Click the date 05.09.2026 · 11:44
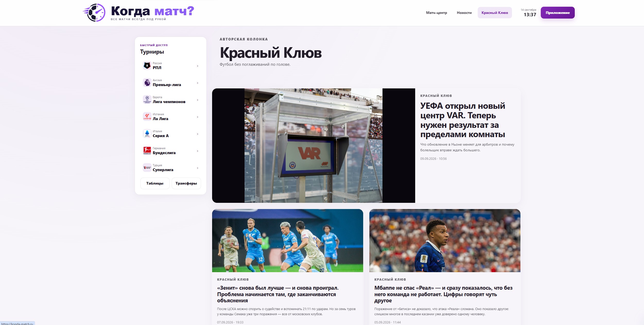 [x=387, y=322]
